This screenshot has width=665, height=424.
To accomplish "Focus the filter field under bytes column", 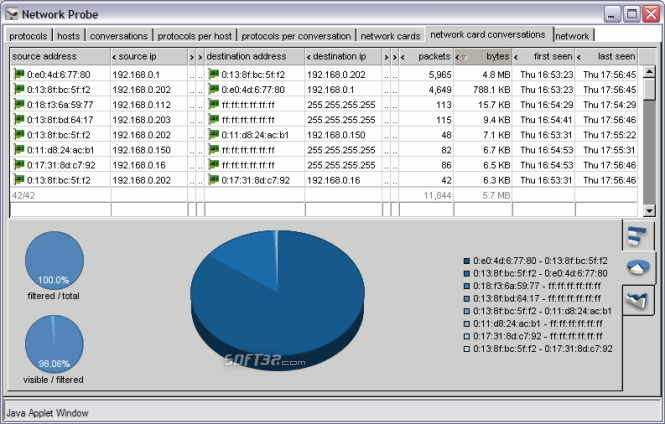I will (x=483, y=209).
